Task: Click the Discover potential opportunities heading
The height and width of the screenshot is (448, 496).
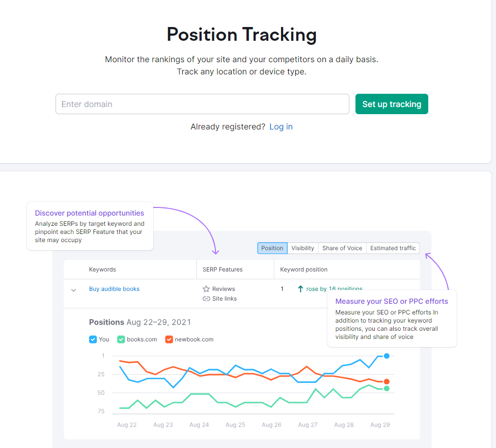Action: point(90,213)
